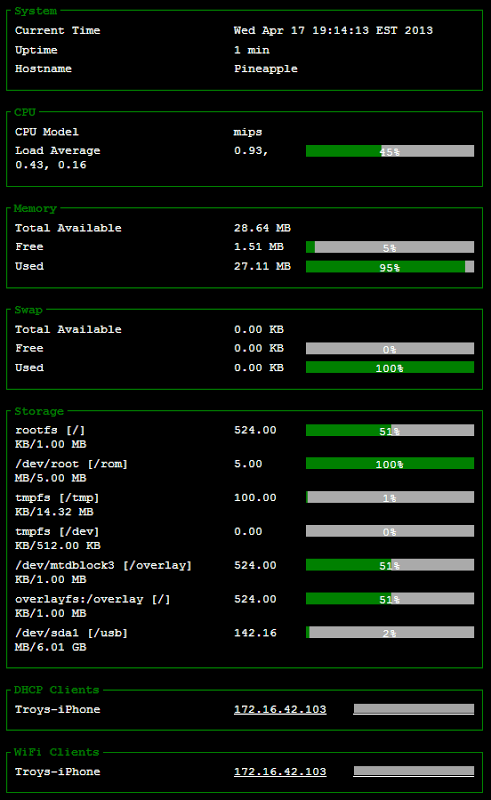
Task: Click the '/dev/mtdblock3 [/overlay]' storage entry
Action: click(x=104, y=566)
